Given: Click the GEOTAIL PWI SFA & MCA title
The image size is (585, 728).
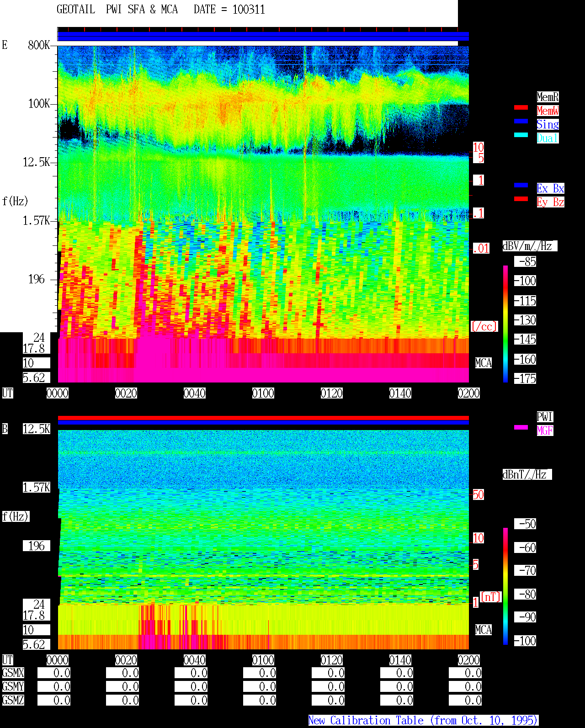Looking at the screenshot, I should 117,10.
